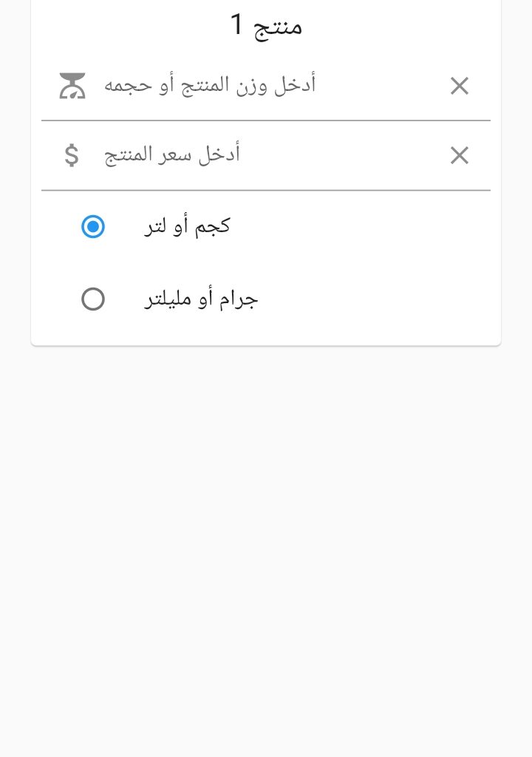Click the weight scale icon

click(72, 86)
